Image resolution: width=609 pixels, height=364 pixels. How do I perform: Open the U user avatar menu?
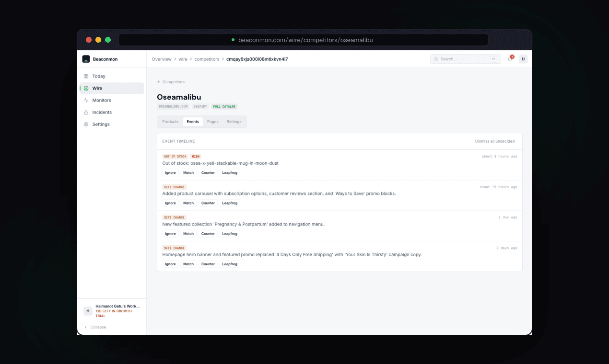click(523, 59)
